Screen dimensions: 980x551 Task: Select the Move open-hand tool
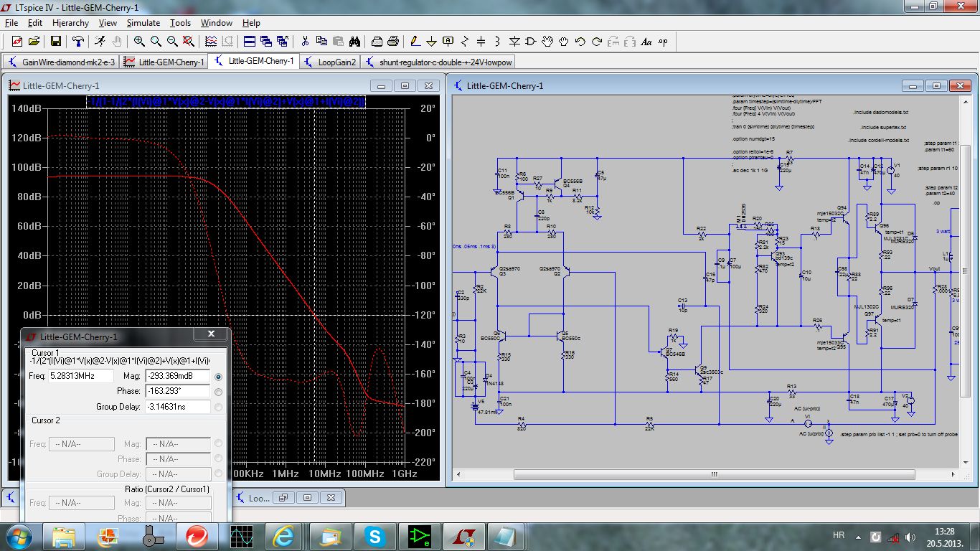pos(548,42)
